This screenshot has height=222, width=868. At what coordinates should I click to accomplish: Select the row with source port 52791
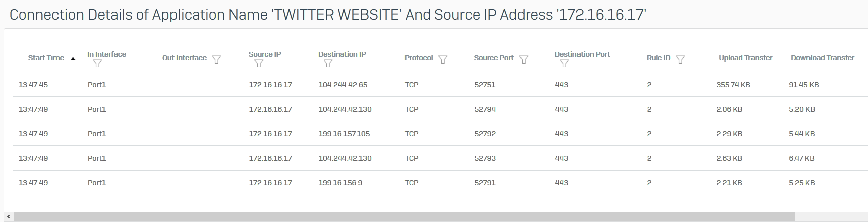(440, 183)
